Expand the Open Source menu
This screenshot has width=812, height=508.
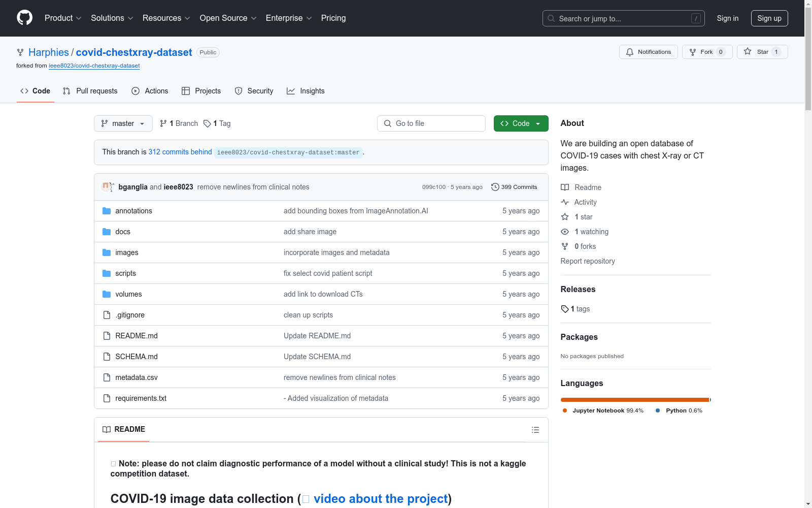pyautogui.click(x=228, y=18)
